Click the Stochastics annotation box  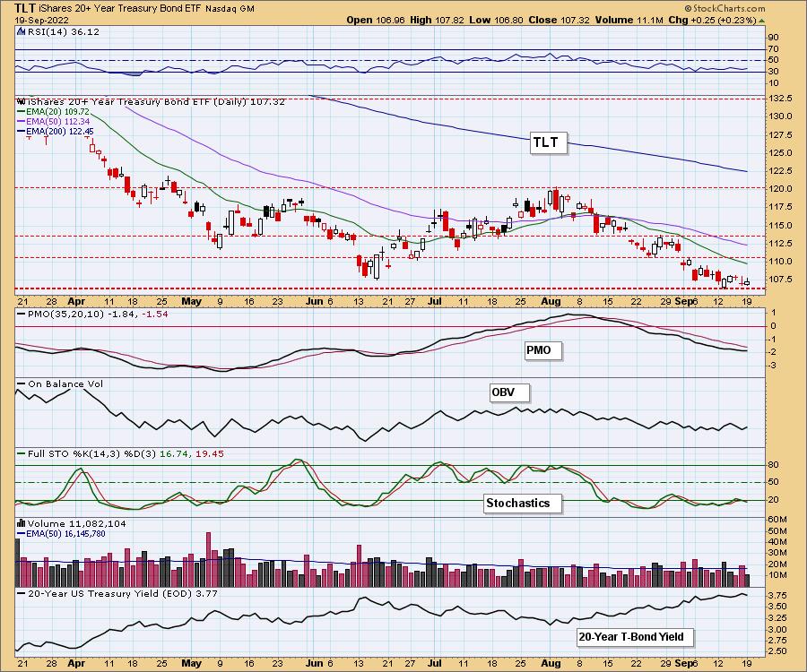coord(523,504)
